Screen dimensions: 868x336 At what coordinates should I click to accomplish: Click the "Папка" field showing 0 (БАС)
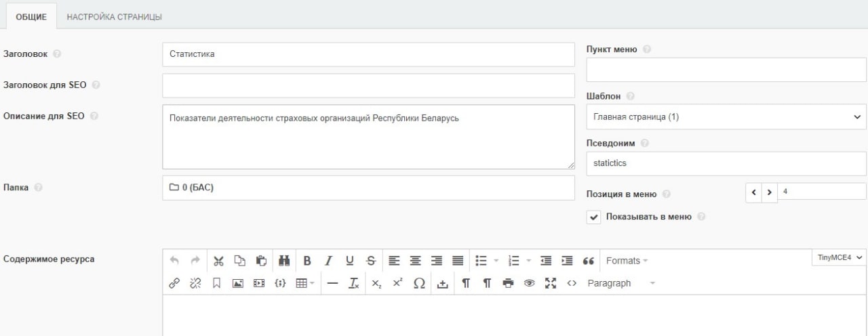tap(368, 188)
